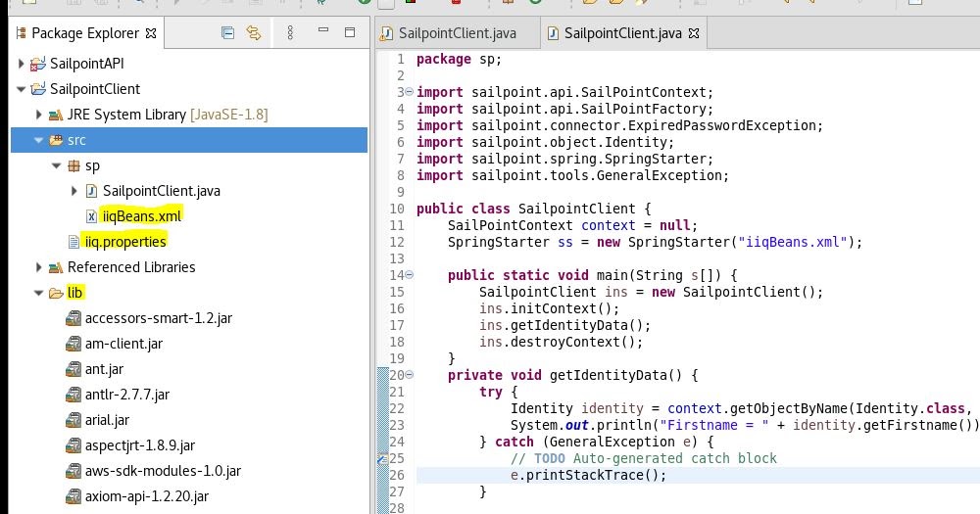Click the SailpointClient project icon
This screenshot has width=980, height=514.
[38, 89]
